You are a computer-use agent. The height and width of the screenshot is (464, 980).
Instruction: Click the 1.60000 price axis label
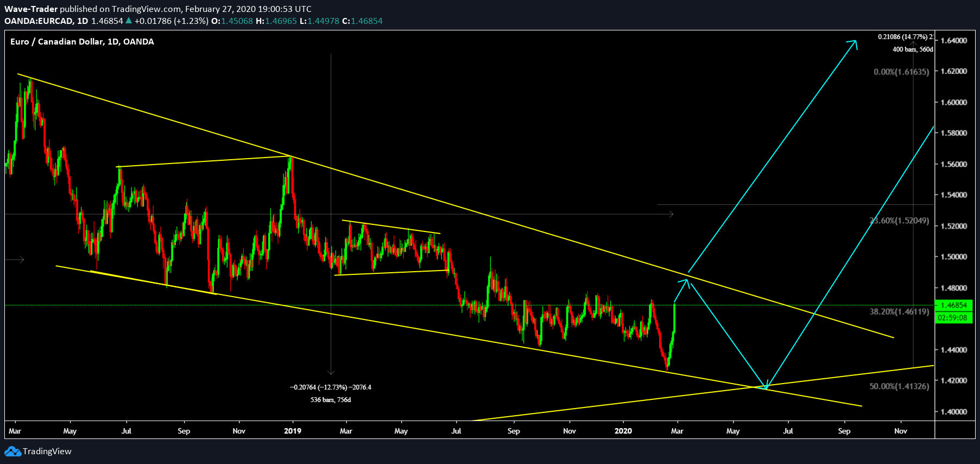coord(954,102)
